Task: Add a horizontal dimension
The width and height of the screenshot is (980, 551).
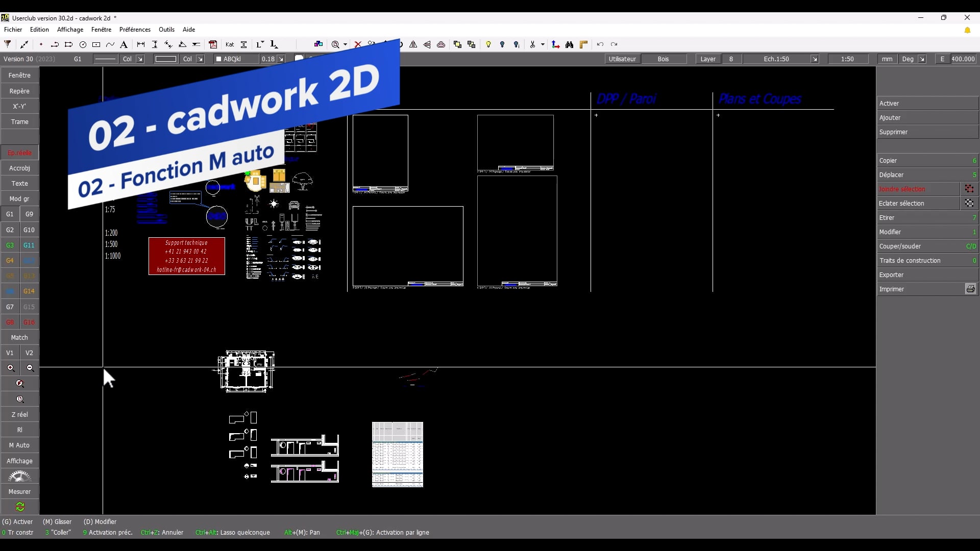Action: (141, 44)
